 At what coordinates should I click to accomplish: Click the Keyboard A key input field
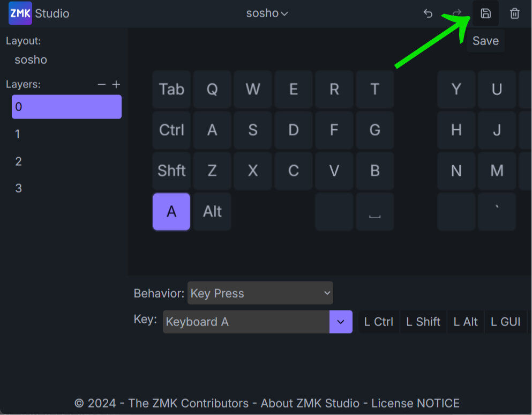point(246,322)
